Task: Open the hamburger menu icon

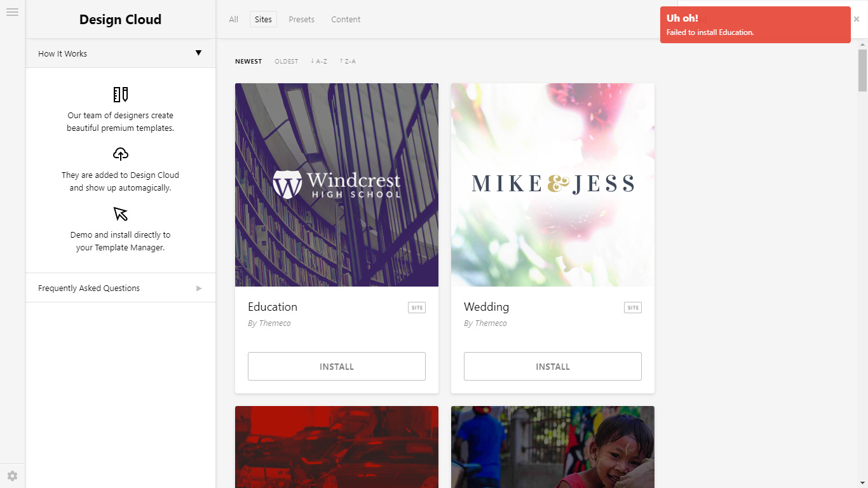Action: (12, 12)
